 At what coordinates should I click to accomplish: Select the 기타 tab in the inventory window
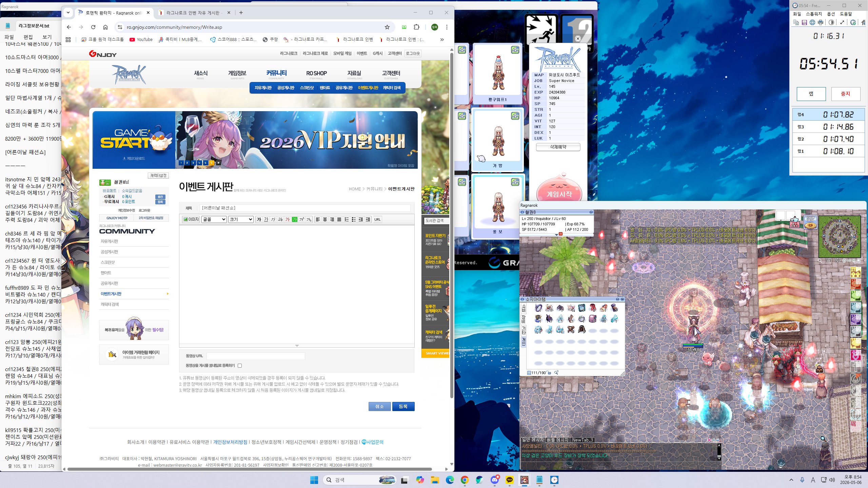pyautogui.click(x=524, y=330)
